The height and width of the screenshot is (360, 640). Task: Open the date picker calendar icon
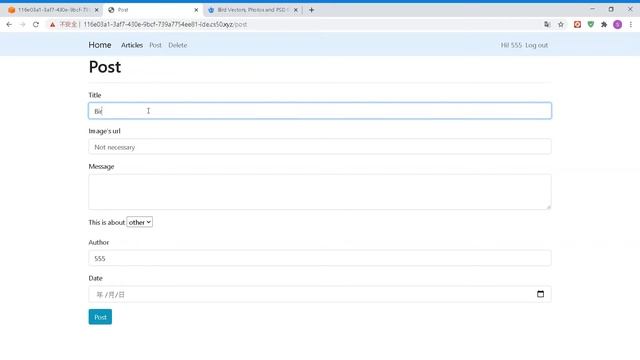pos(540,294)
